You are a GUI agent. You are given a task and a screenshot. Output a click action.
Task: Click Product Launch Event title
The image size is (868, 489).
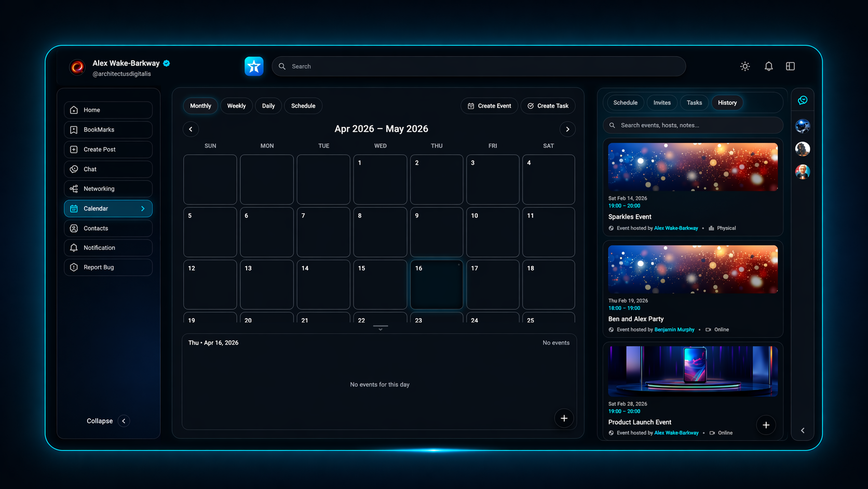pos(640,422)
